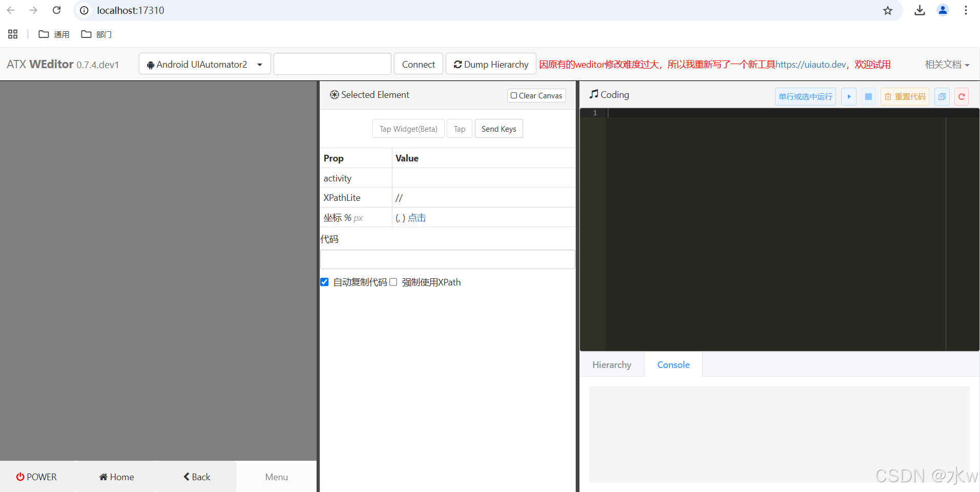The height and width of the screenshot is (492, 980).
Task: Disable the 自动复制代码 checkbox
Action: pos(324,282)
